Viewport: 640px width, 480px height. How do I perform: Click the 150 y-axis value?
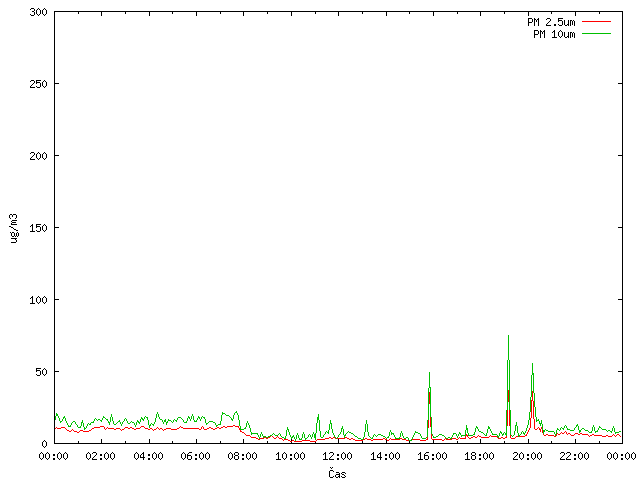pos(38,228)
